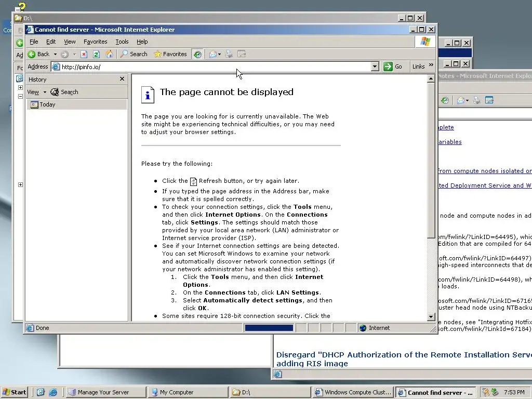This screenshot has height=399, width=532.
Task: Click the grayed Forward arrow icon
Action: [65, 54]
